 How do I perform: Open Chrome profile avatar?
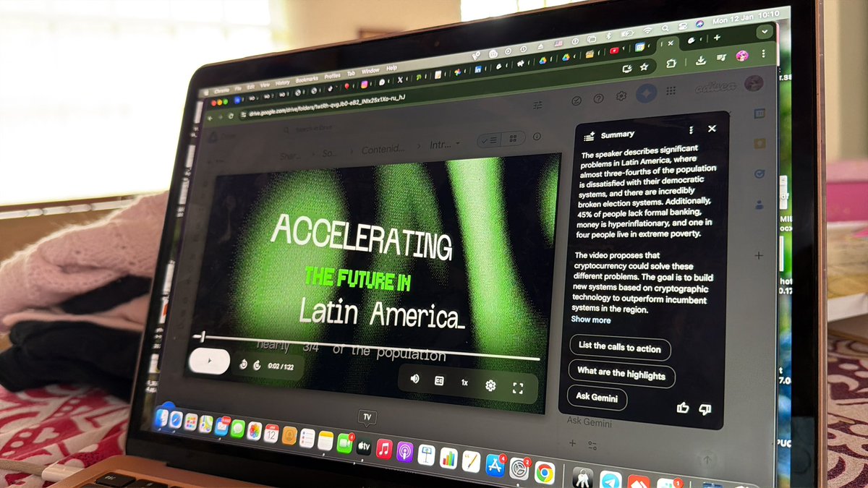[741, 56]
